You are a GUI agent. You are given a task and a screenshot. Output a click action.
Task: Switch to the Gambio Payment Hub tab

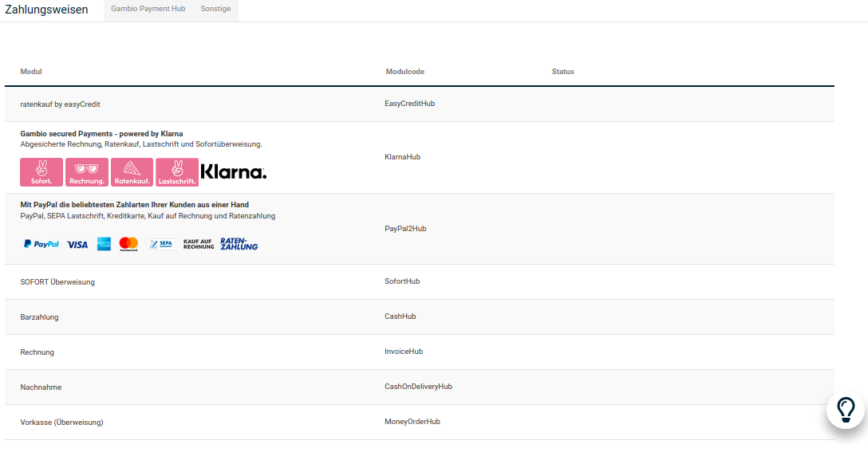point(148,10)
